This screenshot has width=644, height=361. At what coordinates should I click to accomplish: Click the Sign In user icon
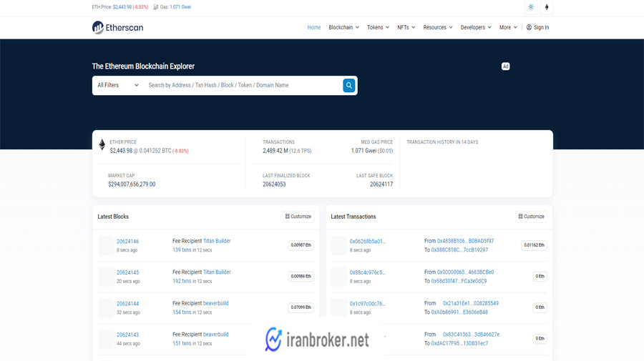[529, 27]
